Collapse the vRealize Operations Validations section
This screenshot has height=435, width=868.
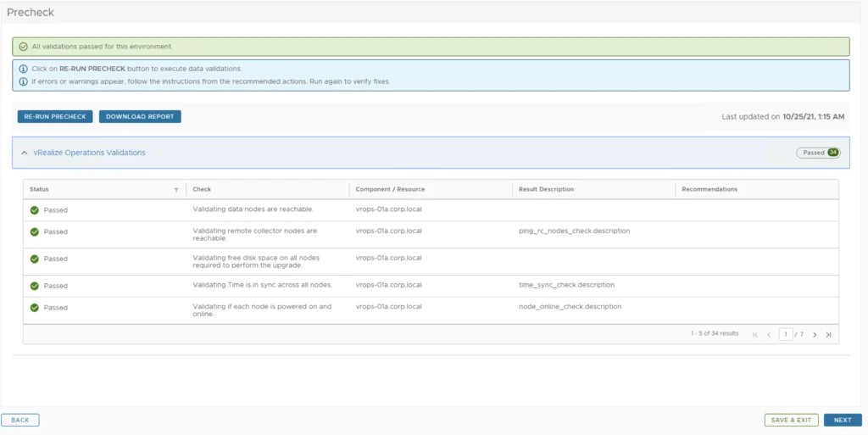[25, 153]
